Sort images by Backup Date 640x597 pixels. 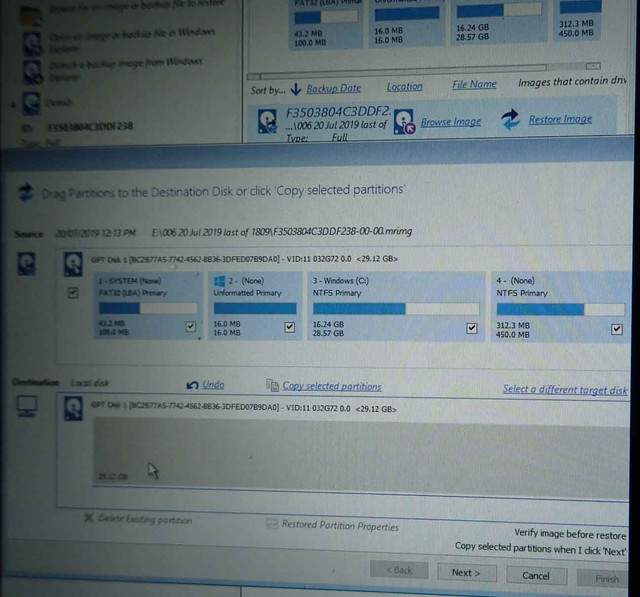(333, 88)
